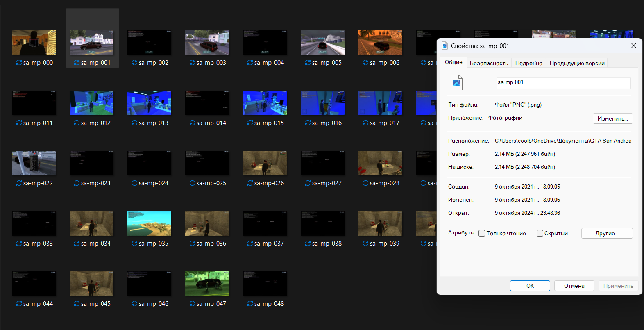Click the properties dialog title bar icon
644x330 pixels.
[444, 46]
